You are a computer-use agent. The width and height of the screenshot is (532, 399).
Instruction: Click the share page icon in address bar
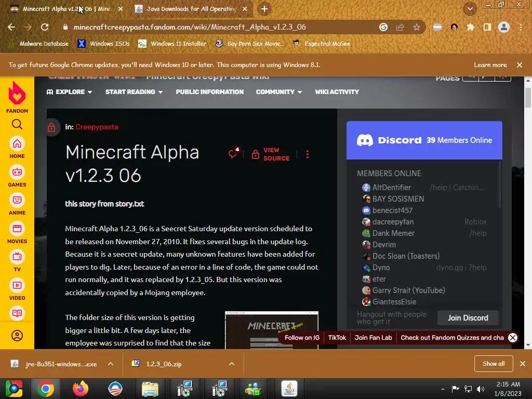pyautogui.click(x=400, y=27)
